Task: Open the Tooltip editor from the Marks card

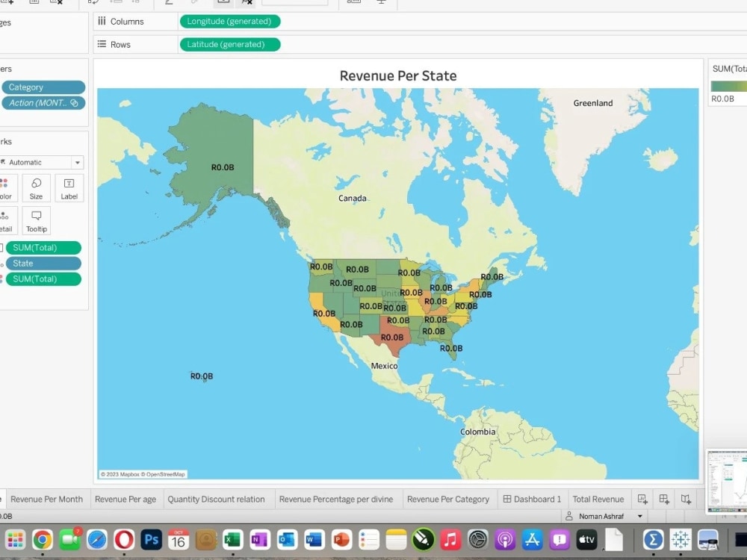Action: pos(36,220)
